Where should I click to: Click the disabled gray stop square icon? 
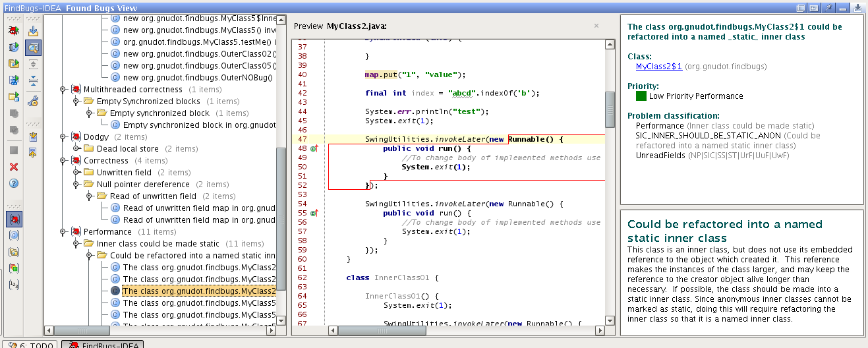point(13,150)
